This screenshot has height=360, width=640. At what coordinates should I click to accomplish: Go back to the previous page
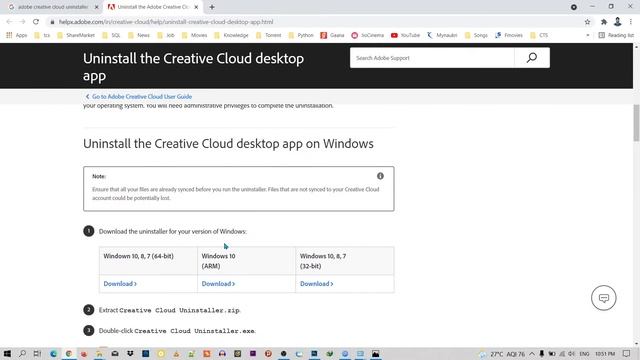[9, 22]
